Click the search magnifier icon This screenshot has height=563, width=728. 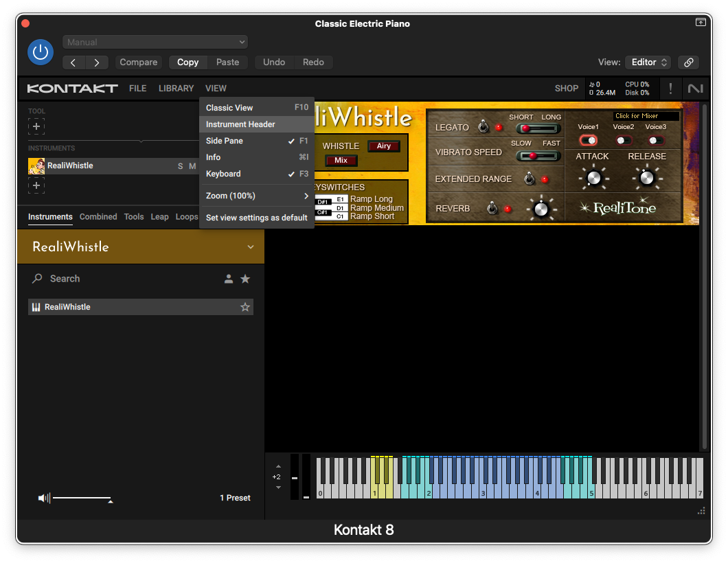pos(37,279)
